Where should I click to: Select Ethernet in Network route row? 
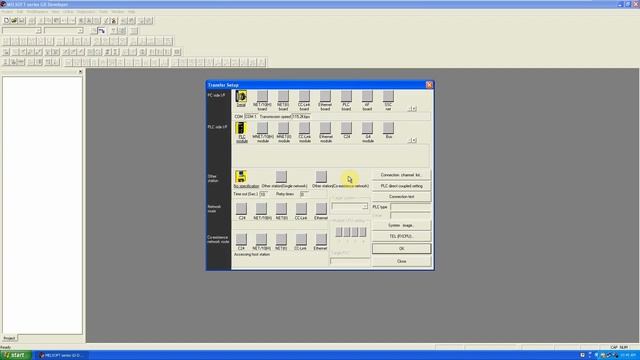(x=321, y=209)
